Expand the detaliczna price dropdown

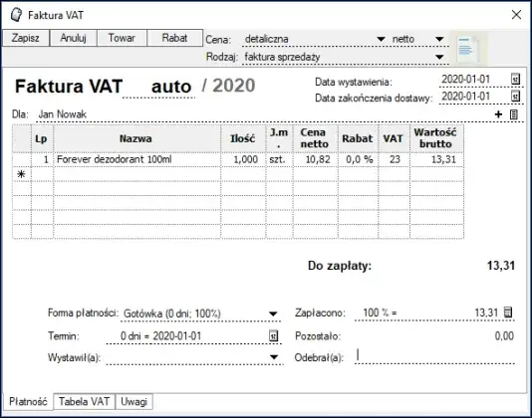(x=381, y=39)
